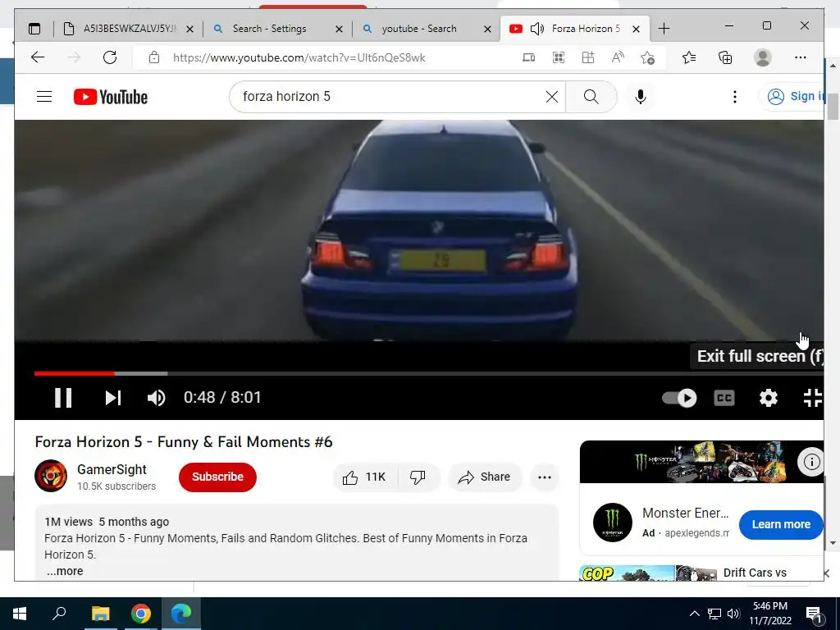
Task: Open Favorites list
Action: [x=689, y=57]
